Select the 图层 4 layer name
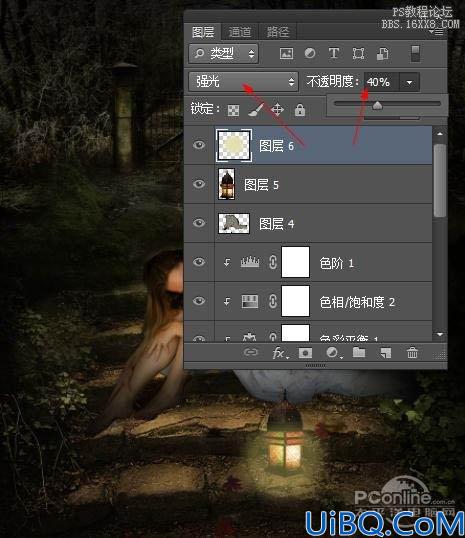 click(x=276, y=224)
